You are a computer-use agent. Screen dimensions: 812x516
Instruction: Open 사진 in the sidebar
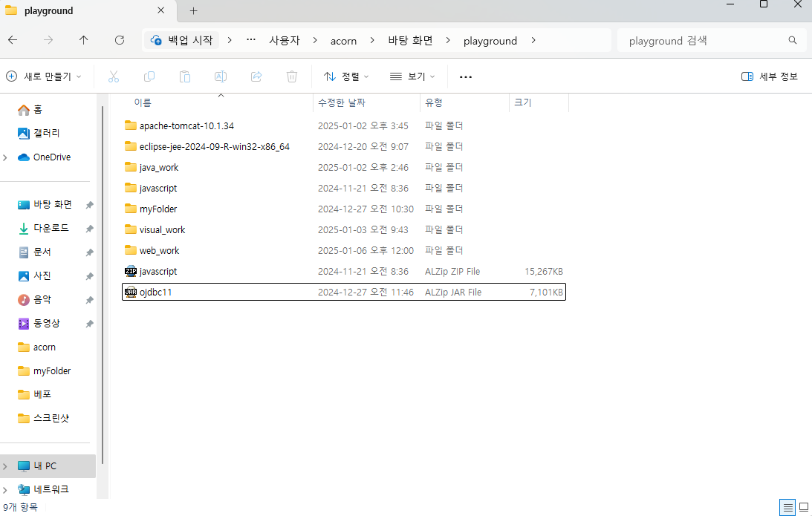click(x=34, y=276)
